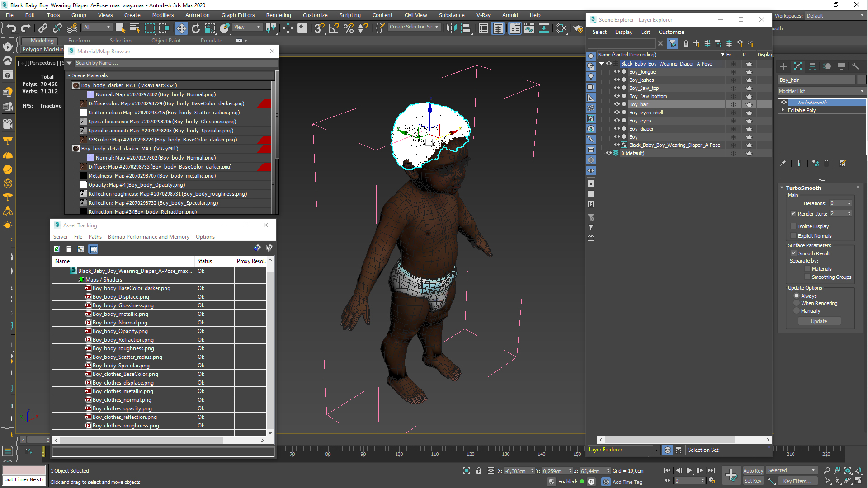Open Scene Explorer Customize menu
868x488 pixels.
point(671,32)
